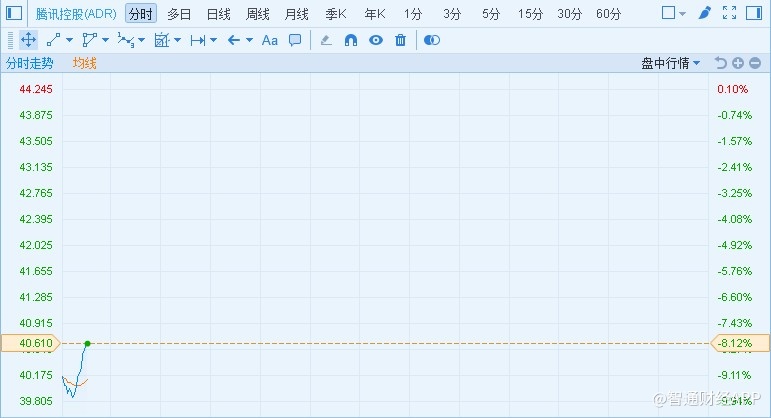Select the 30分 interval
The width and height of the screenshot is (771, 418).
click(569, 14)
